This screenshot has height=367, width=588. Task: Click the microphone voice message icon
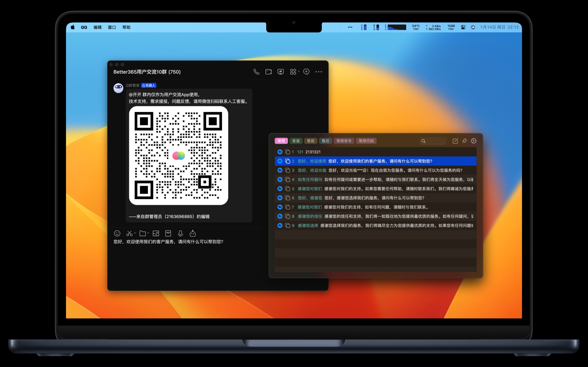click(180, 233)
